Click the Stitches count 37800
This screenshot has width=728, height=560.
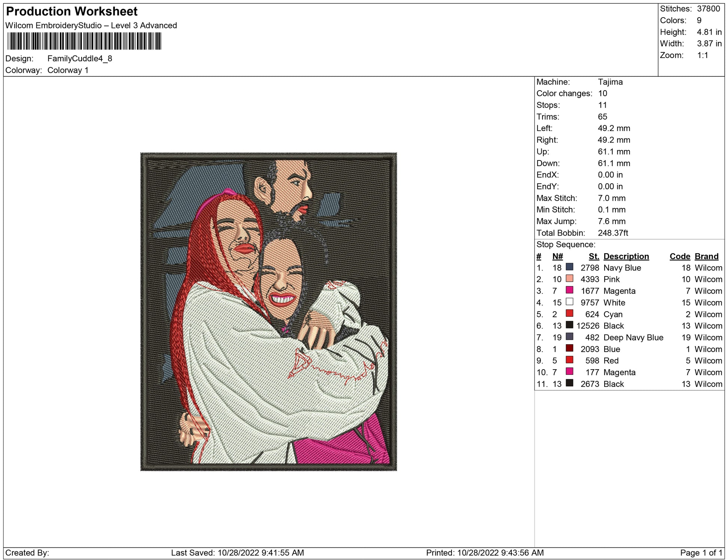pyautogui.click(x=708, y=9)
